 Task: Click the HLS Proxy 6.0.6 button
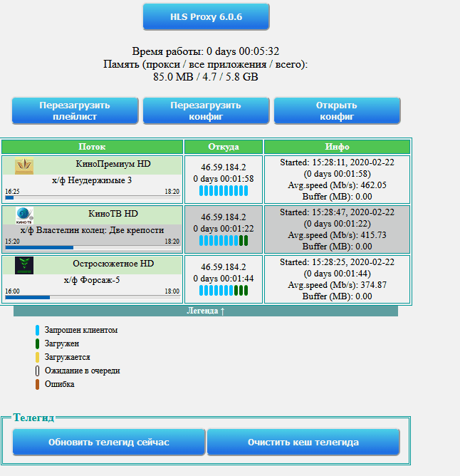(x=206, y=16)
